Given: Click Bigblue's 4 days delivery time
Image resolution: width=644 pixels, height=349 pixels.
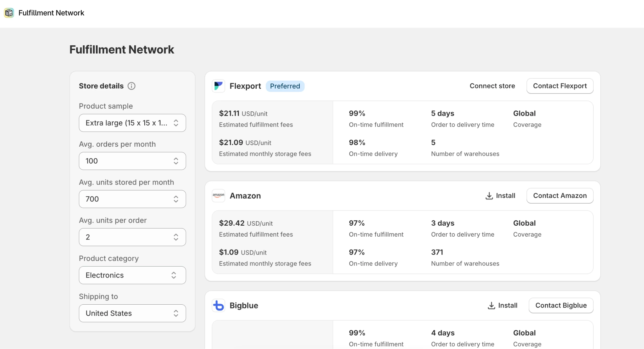Looking at the screenshot, I should pos(443,333).
